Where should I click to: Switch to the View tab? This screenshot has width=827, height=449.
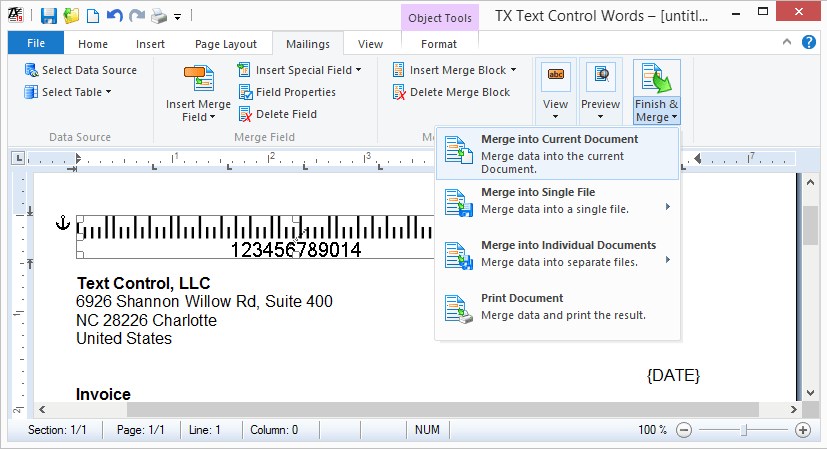tap(370, 44)
